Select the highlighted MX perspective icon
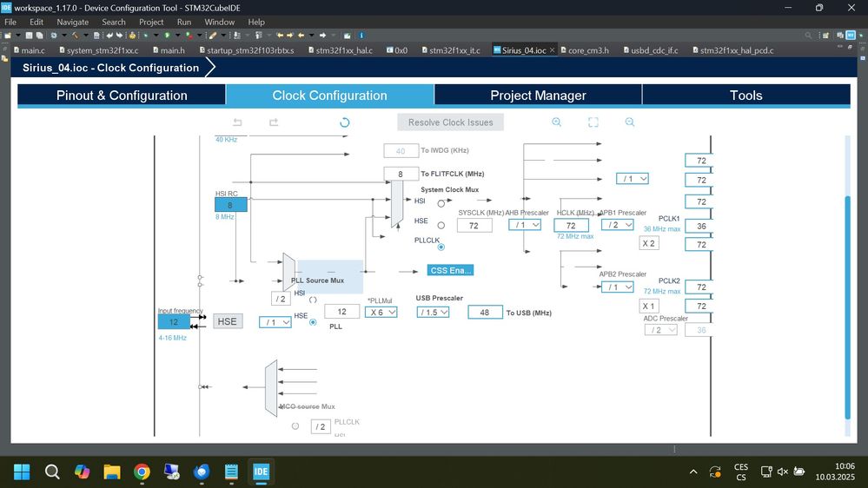This screenshot has height=488, width=868. [x=851, y=36]
